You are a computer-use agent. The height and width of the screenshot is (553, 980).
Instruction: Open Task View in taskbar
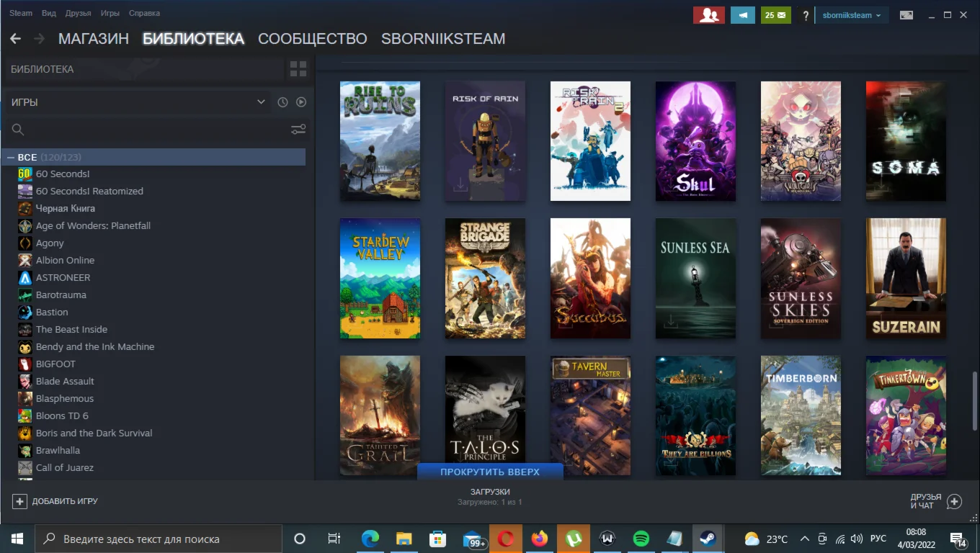[334, 539]
